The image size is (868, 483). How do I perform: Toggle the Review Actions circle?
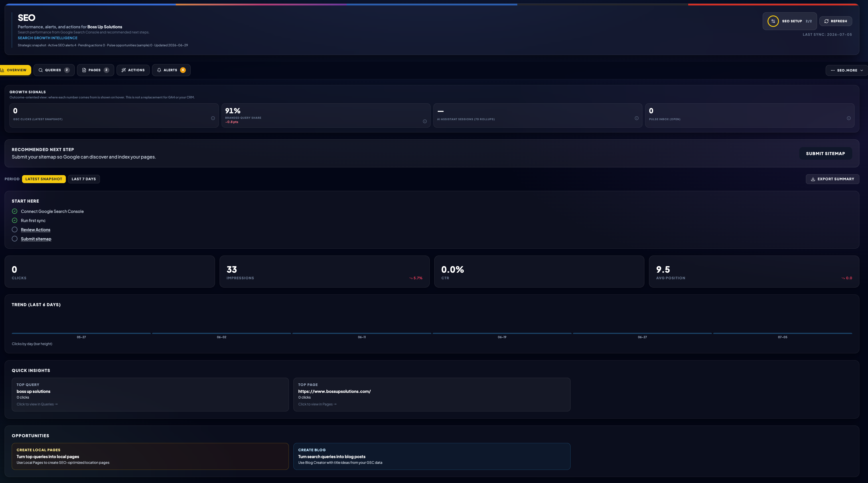point(15,229)
